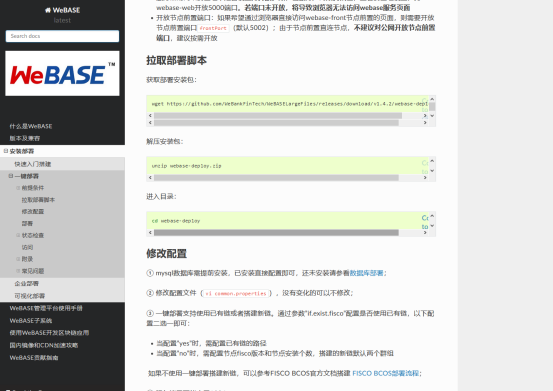Click the horizontal scrollbar under the cd command
This screenshot has width=553, height=391.
tap(276, 233)
